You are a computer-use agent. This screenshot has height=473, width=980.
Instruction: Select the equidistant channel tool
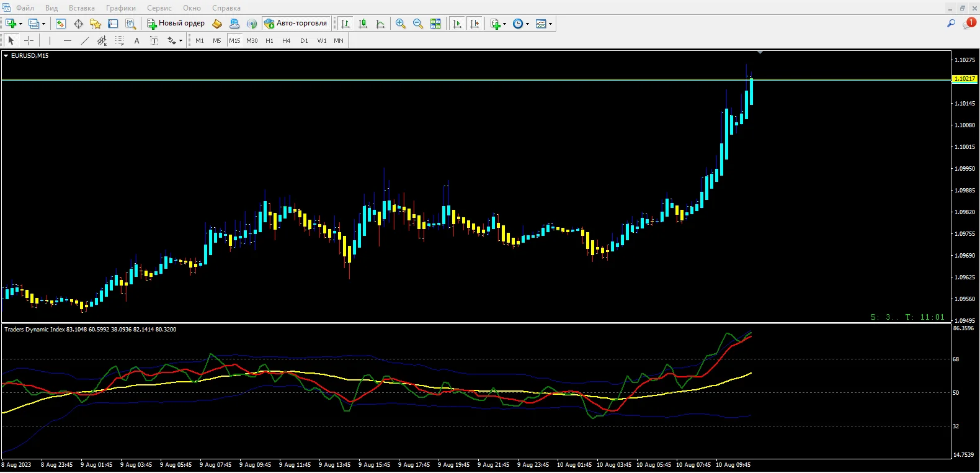(102, 40)
